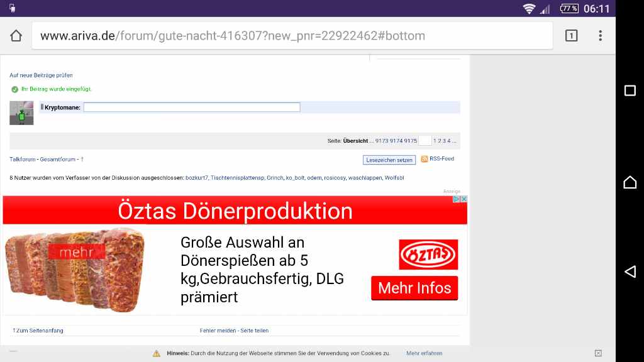
Task: Open excluded user Tischtennisplattensp profile
Action: point(237,178)
